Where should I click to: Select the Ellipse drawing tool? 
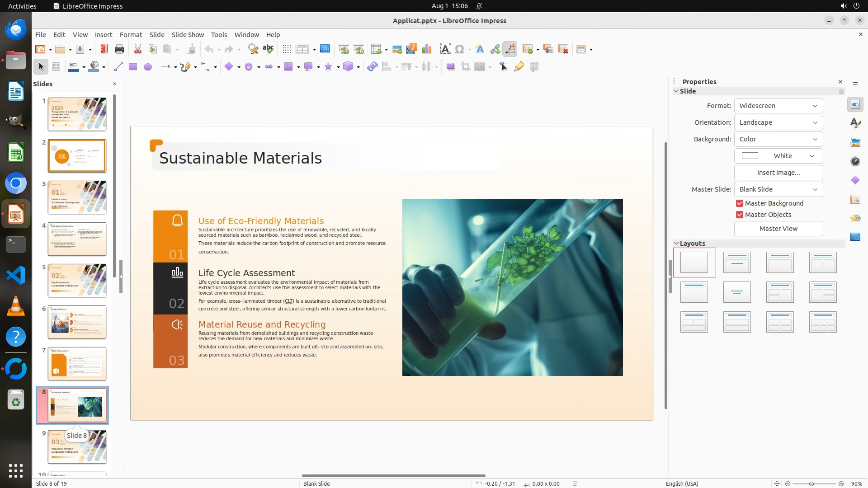coord(147,67)
